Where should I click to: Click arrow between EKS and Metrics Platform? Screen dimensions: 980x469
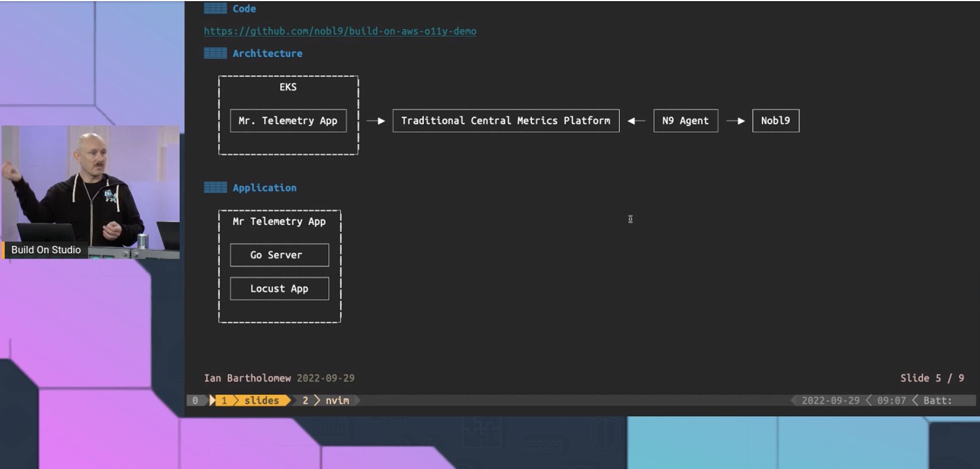tap(376, 121)
